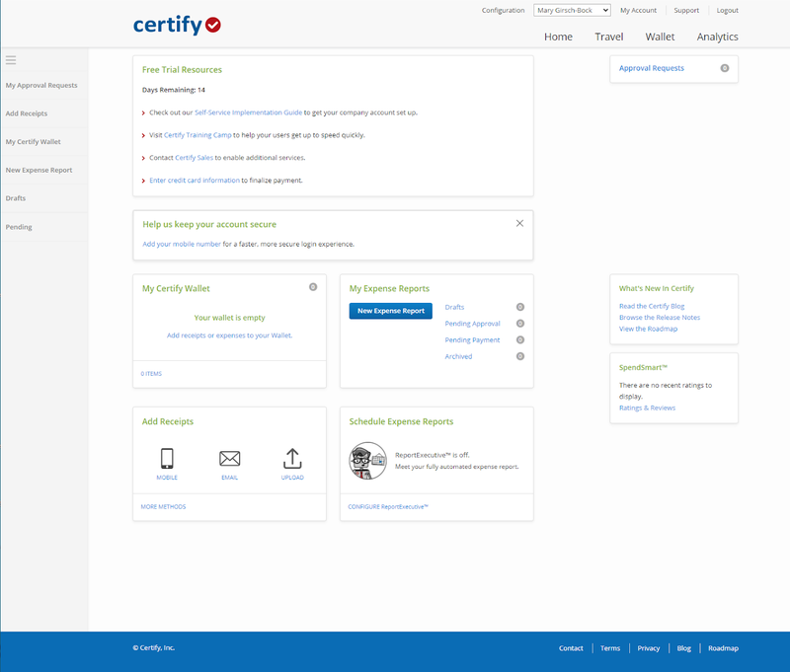
Task: Click Enter credit card information link
Action: click(195, 181)
